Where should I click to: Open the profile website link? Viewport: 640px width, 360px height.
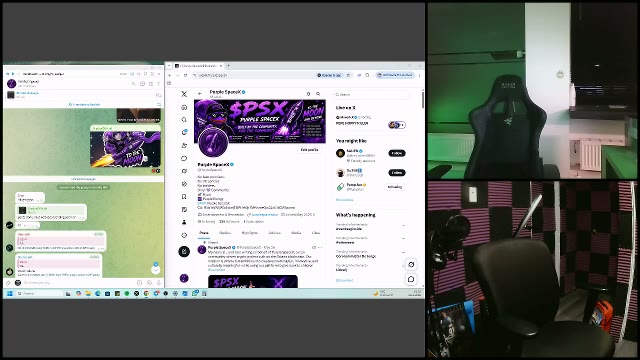click(264, 215)
